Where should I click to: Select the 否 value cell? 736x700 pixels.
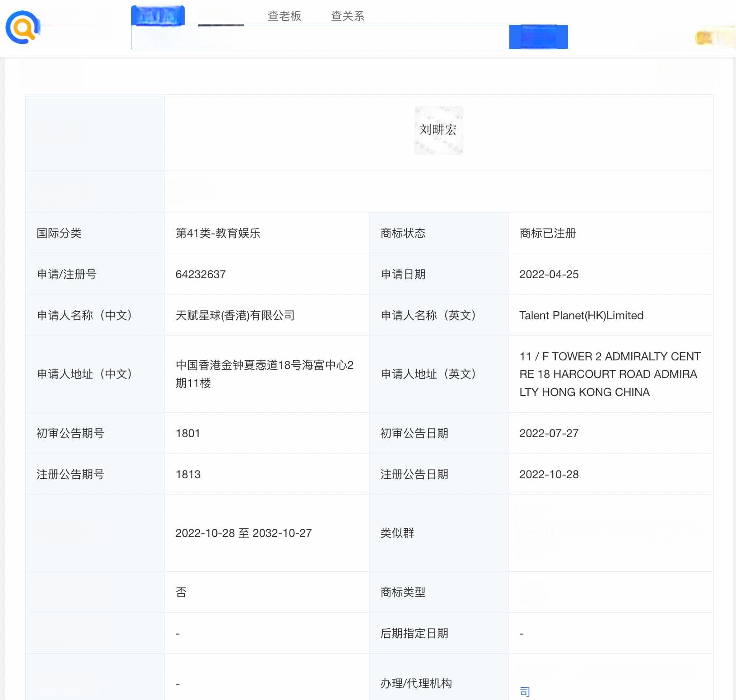(267, 592)
